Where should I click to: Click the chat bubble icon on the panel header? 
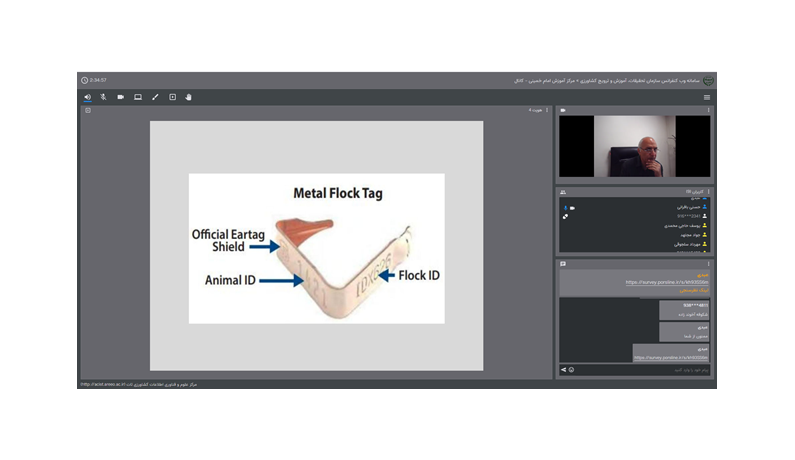point(563,264)
